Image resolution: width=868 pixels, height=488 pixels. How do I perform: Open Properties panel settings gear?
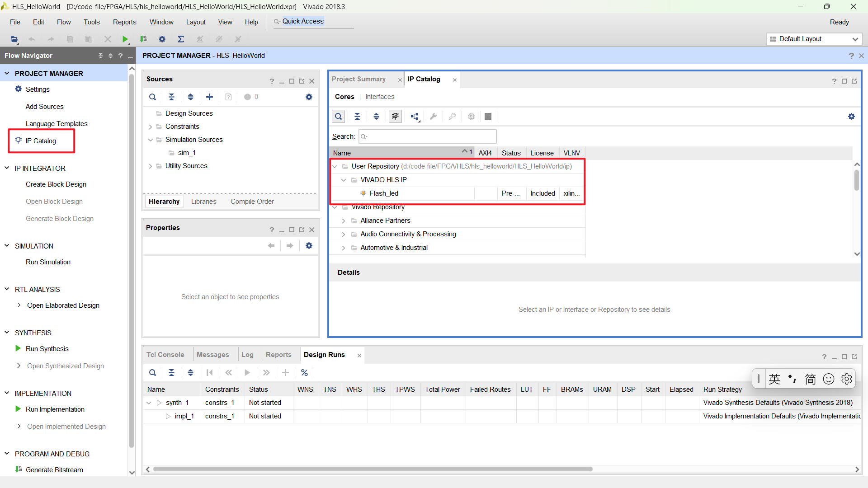pos(309,245)
